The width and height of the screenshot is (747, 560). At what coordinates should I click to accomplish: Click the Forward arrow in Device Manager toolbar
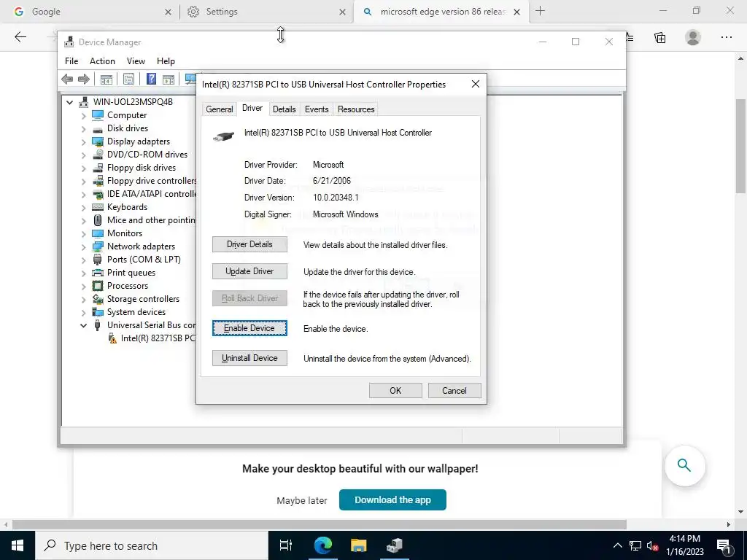[84, 79]
